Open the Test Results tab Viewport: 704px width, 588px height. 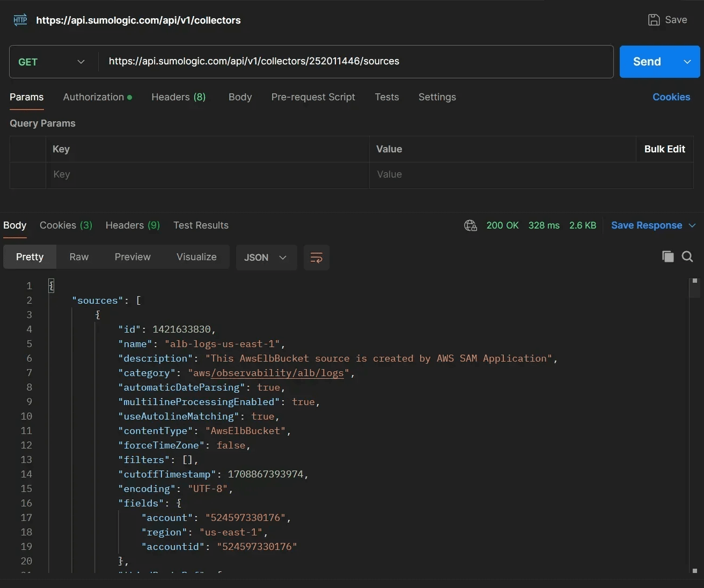[x=201, y=225]
